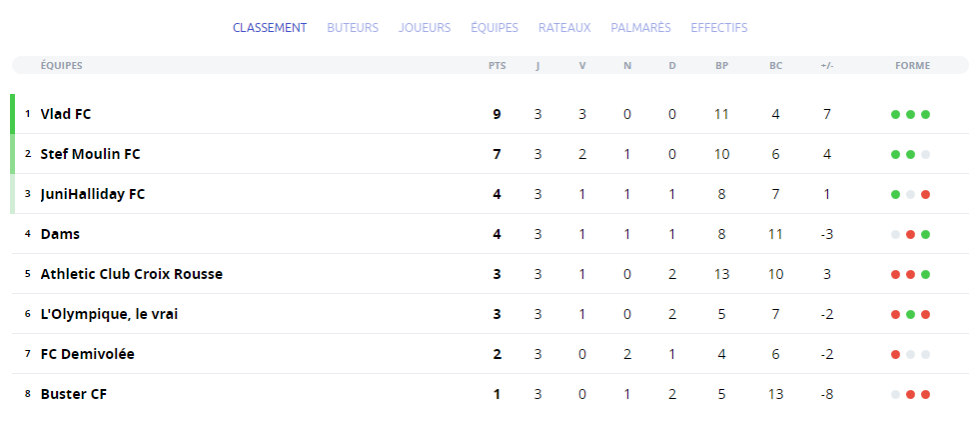Click Vlad FC's last green form dot
Image resolution: width=980 pixels, height=429 pixels.
(x=926, y=114)
